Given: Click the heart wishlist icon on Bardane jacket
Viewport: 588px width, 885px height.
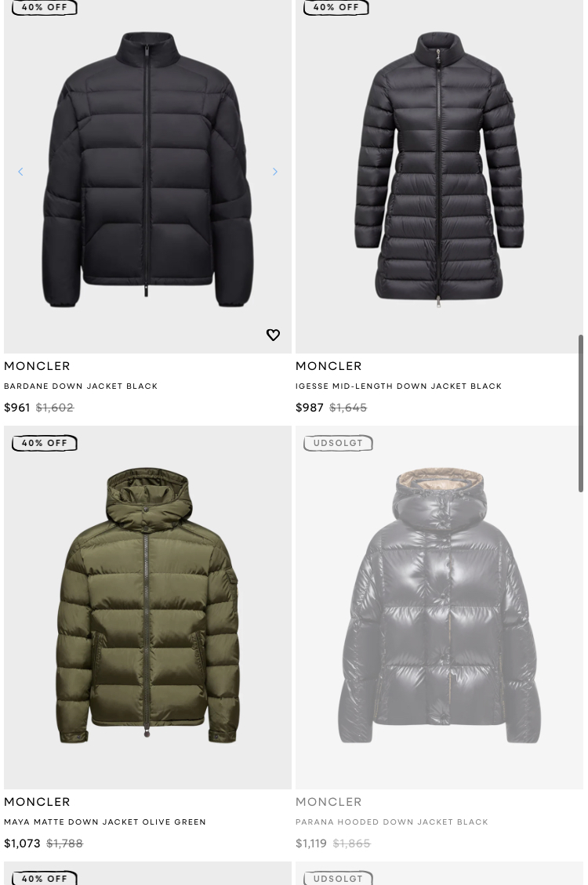Looking at the screenshot, I should 273,335.
